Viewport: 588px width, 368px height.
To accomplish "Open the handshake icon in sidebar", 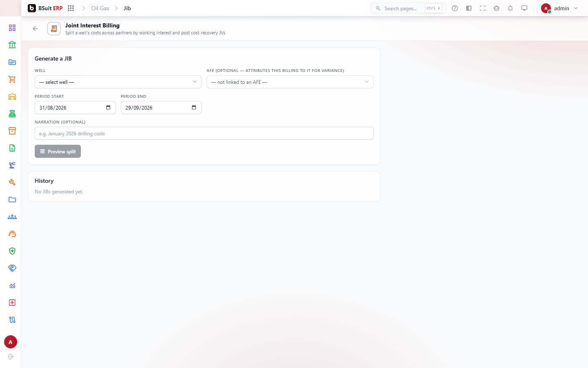I will point(12,268).
